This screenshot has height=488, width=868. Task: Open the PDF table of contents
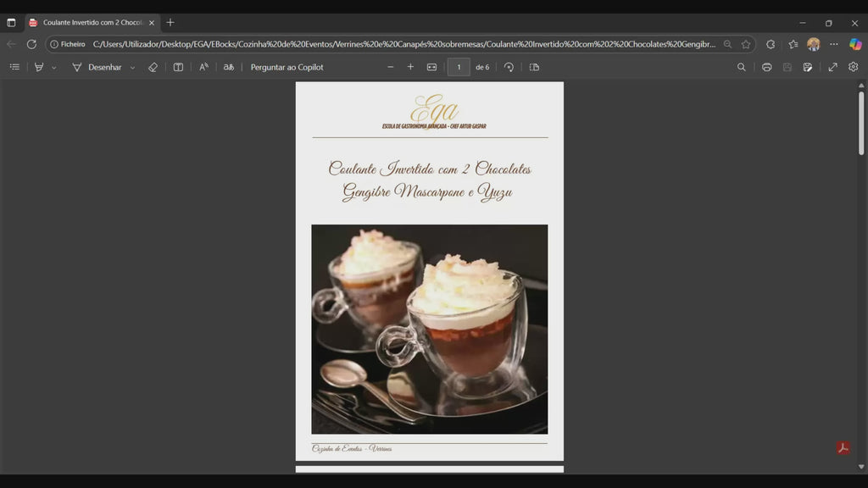(14, 67)
